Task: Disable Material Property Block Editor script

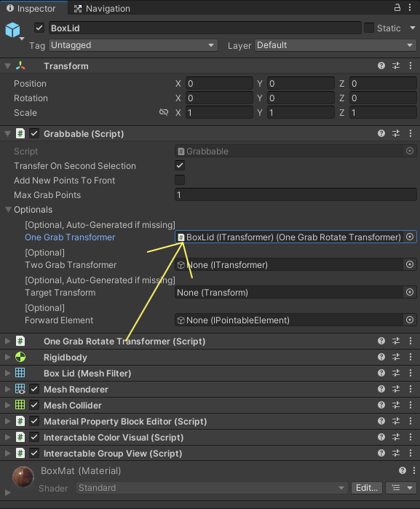Action: [x=34, y=421]
